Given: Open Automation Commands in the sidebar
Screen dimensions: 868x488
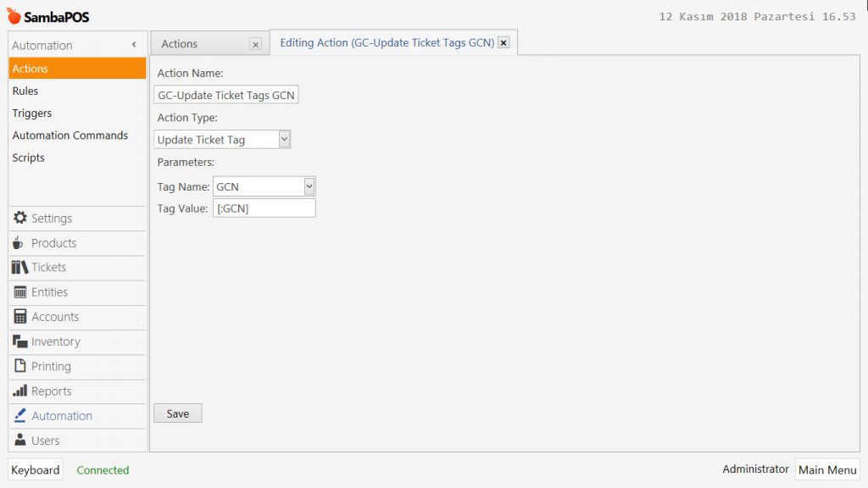Looking at the screenshot, I should pyautogui.click(x=70, y=136).
